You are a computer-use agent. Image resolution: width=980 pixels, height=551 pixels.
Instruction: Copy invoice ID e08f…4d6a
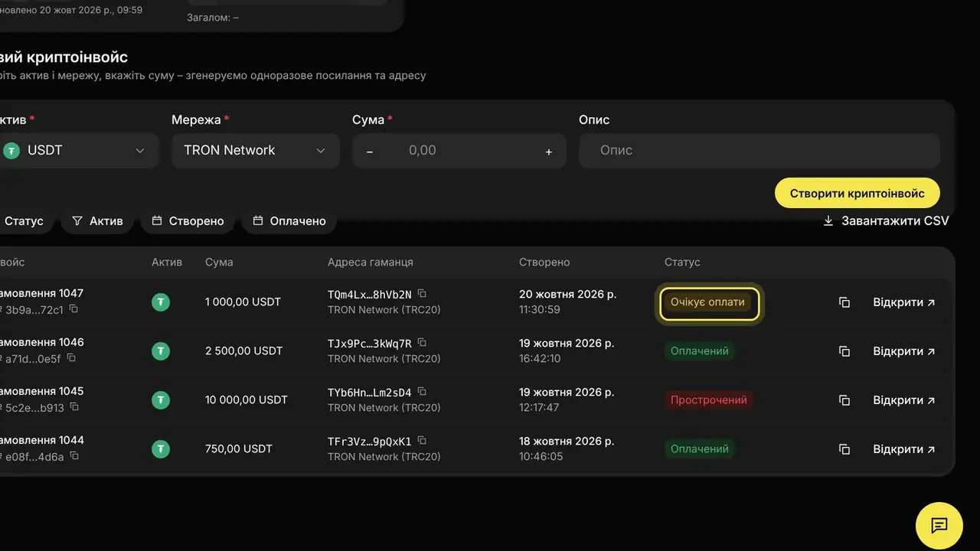point(74,456)
